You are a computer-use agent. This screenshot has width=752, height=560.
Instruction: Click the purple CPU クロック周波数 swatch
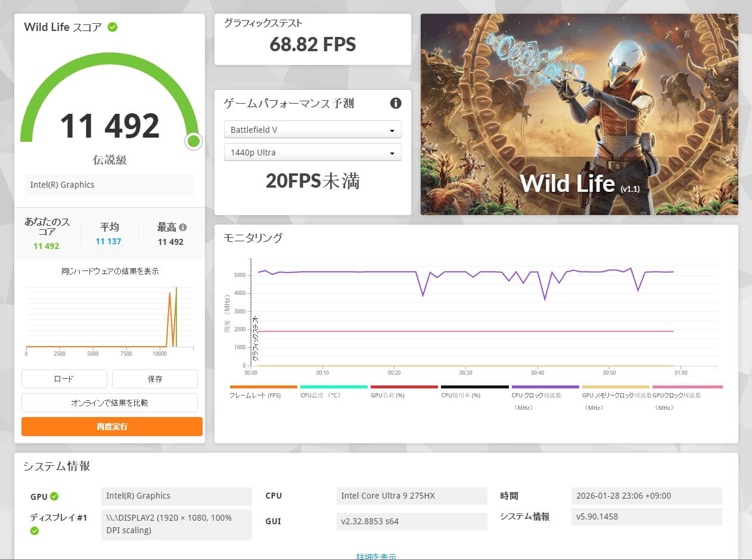click(545, 387)
